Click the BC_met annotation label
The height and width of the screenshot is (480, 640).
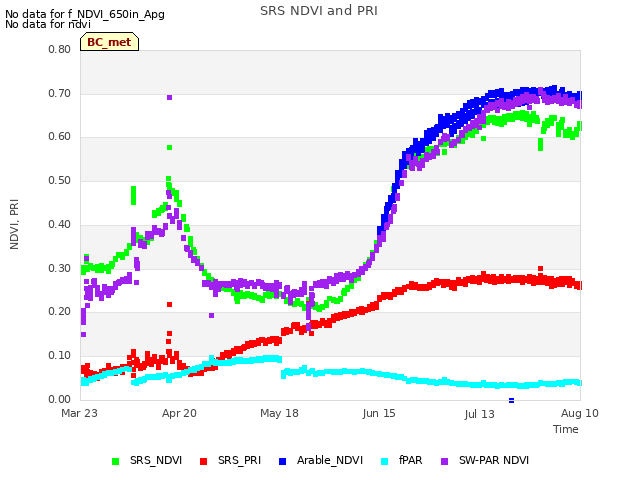(x=109, y=42)
